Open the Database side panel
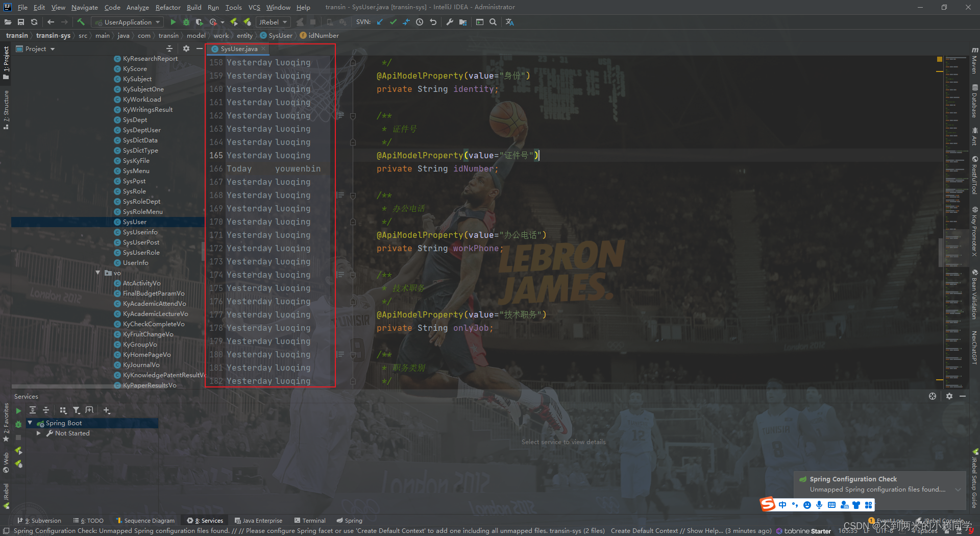Viewport: 980px width, 536px height. pos(974,101)
